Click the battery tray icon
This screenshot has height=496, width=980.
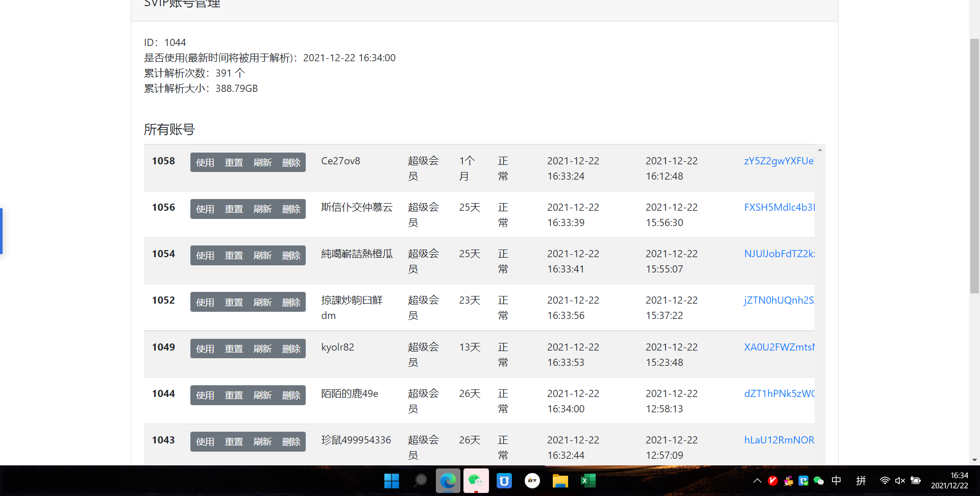pyautogui.click(x=916, y=481)
